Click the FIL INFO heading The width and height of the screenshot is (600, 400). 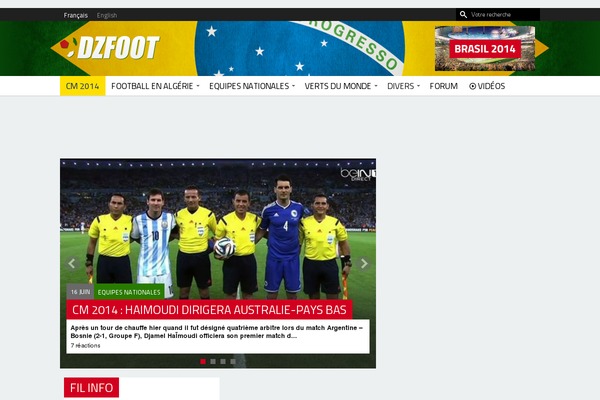91,387
